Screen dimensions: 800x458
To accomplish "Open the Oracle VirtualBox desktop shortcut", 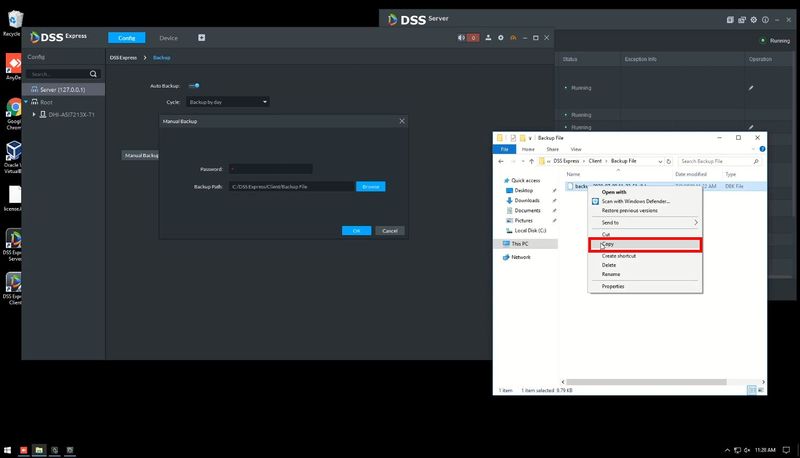I will click(13, 157).
